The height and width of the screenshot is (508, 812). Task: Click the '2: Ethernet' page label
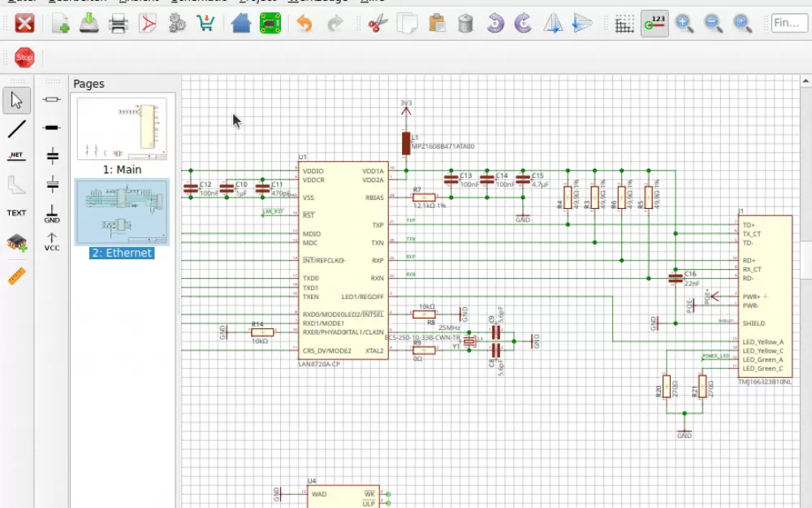point(123,253)
